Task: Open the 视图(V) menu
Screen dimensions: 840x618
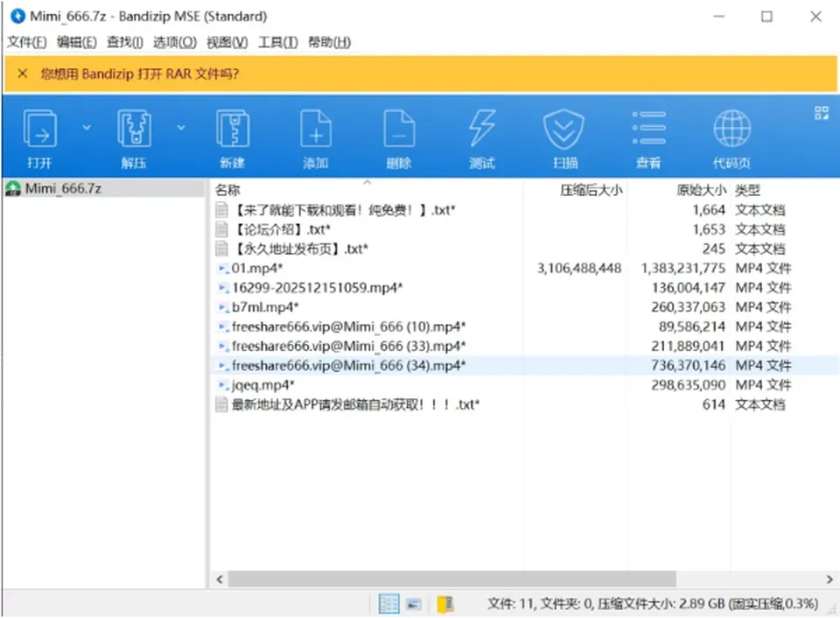Action: [227, 42]
